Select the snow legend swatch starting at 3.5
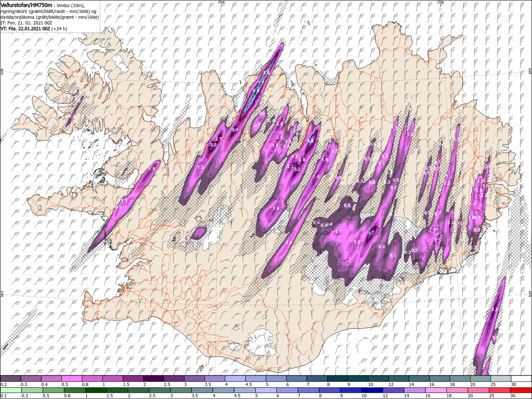Image resolution: width=532 pixels, height=399 pixels. (214, 379)
